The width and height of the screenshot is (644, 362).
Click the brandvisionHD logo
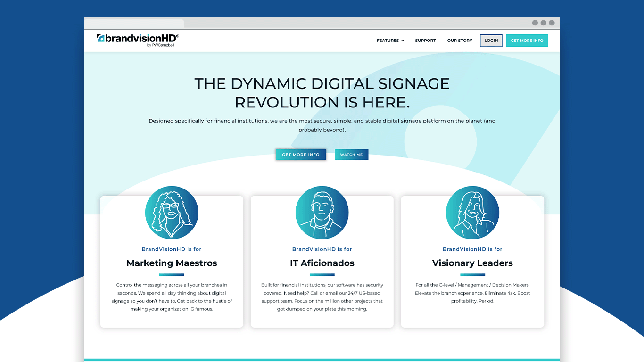tap(138, 40)
